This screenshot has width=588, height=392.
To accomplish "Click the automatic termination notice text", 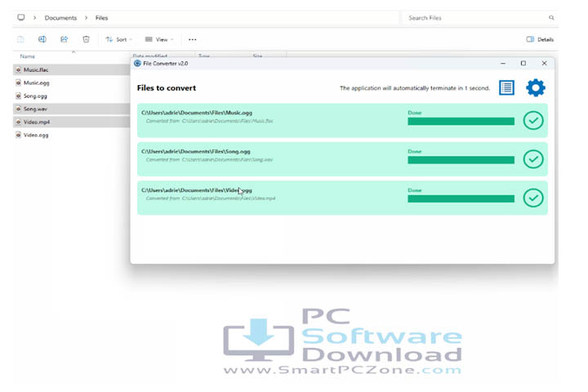I will click(x=415, y=88).
